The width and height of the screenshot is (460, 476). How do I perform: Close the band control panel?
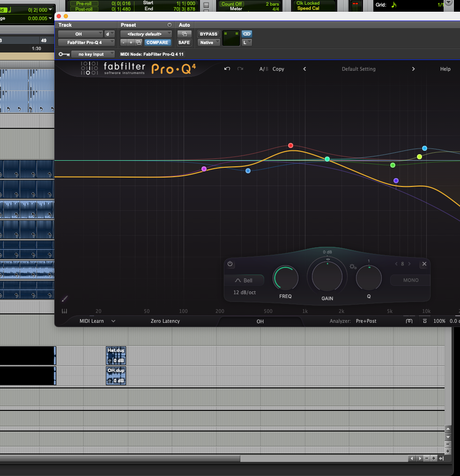click(424, 264)
